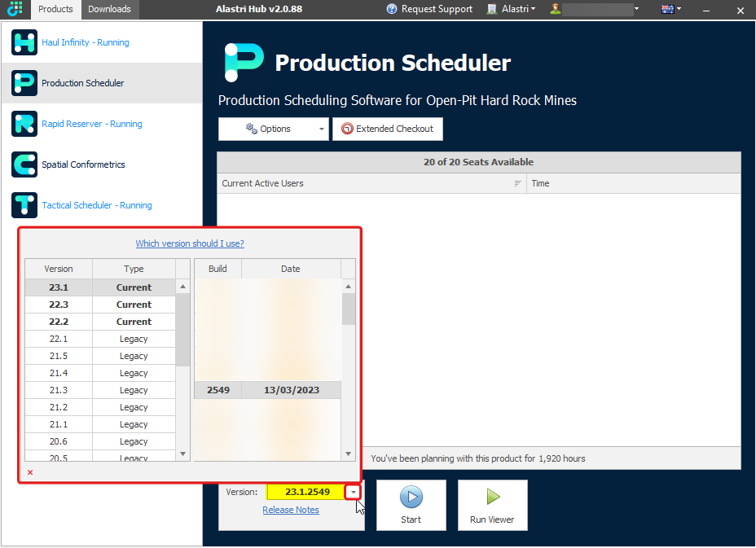Select version 21.4 Legacy row
Image resolution: width=756 pixels, height=548 pixels.
point(100,373)
